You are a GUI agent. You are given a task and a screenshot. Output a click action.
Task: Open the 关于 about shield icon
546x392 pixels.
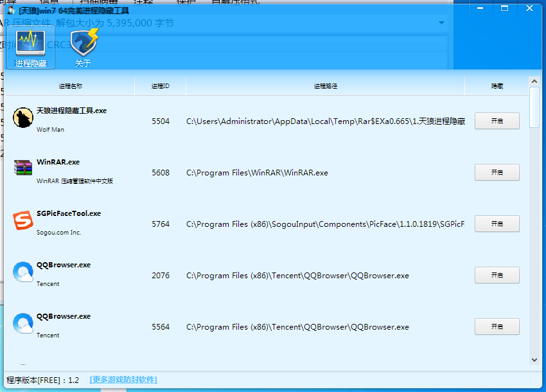click(x=83, y=43)
